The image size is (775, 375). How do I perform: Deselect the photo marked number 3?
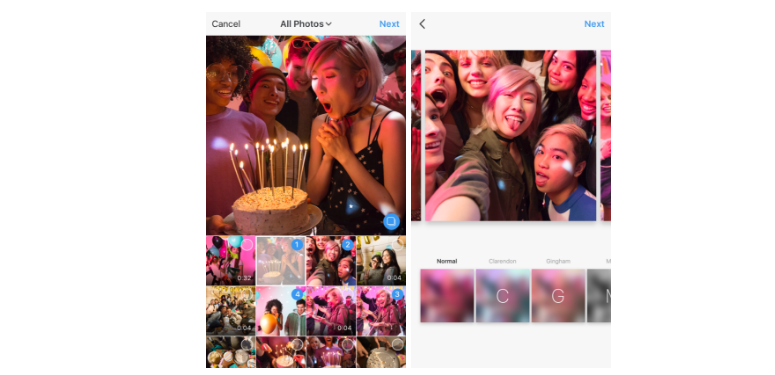coord(397,295)
